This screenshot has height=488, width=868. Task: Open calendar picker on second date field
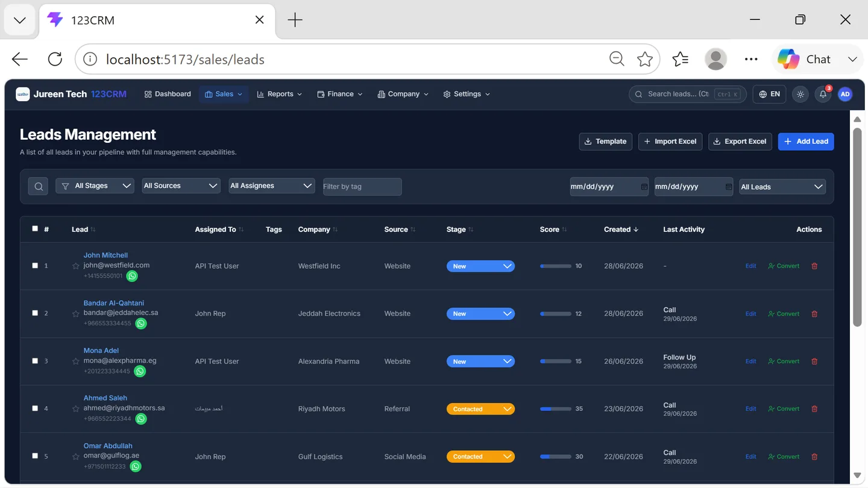click(728, 187)
